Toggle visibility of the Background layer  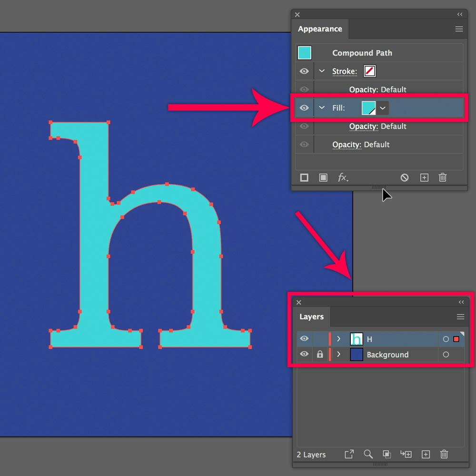point(304,354)
